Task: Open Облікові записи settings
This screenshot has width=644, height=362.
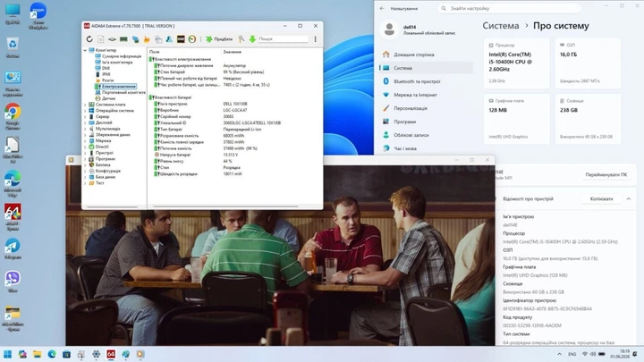Action: [427, 135]
